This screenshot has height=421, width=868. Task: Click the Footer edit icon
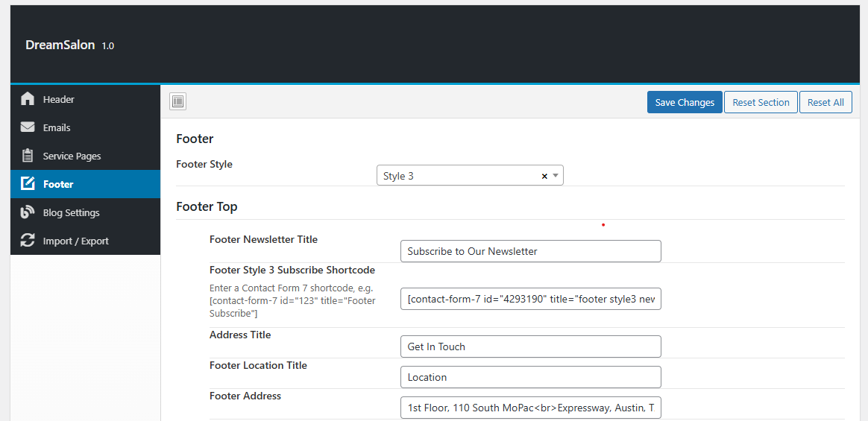(x=28, y=183)
